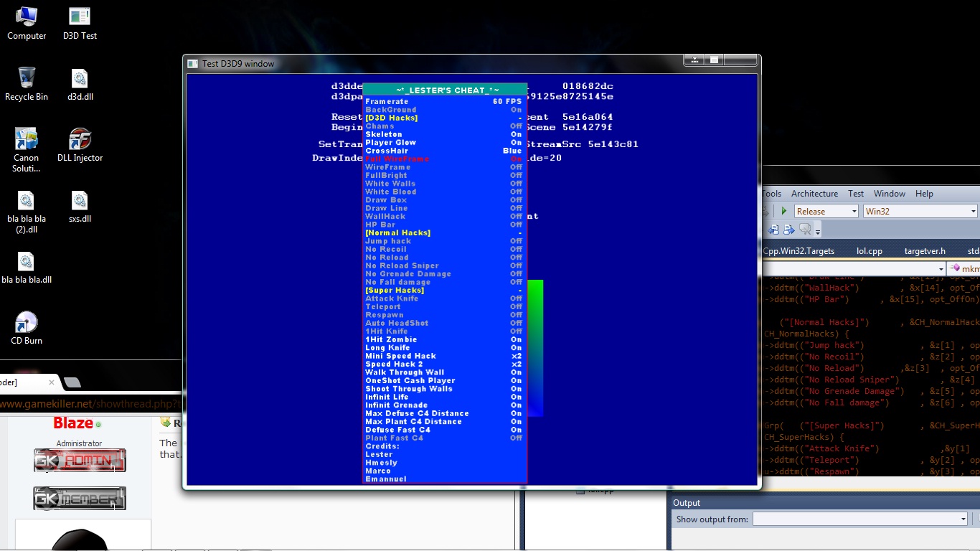Open the Architecture menu

(x=814, y=194)
